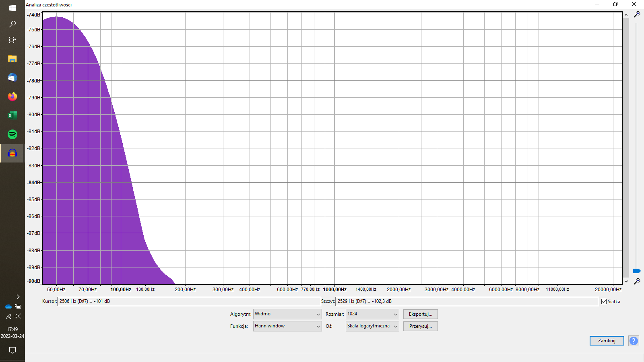Open File Explorer from the taskbar

coord(12,59)
